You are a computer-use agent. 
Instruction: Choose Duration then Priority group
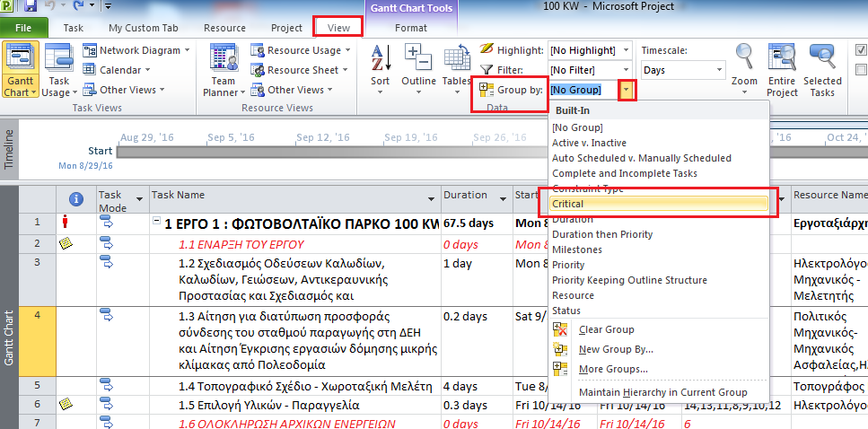[x=659, y=234]
